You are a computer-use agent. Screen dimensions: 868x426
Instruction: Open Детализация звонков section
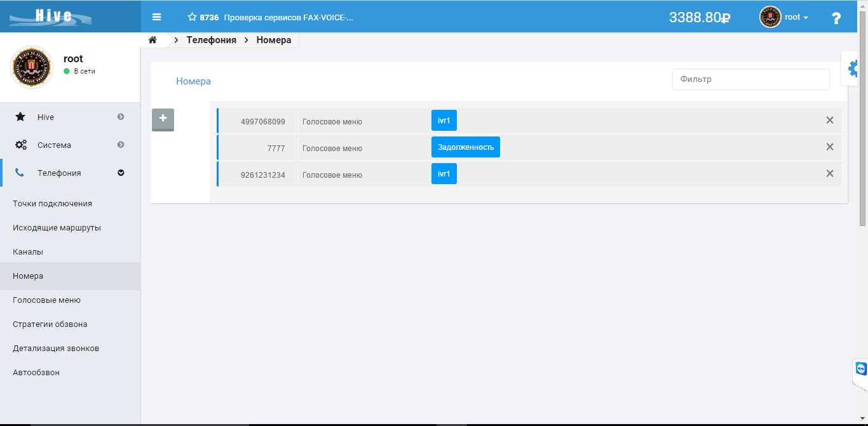click(x=56, y=349)
